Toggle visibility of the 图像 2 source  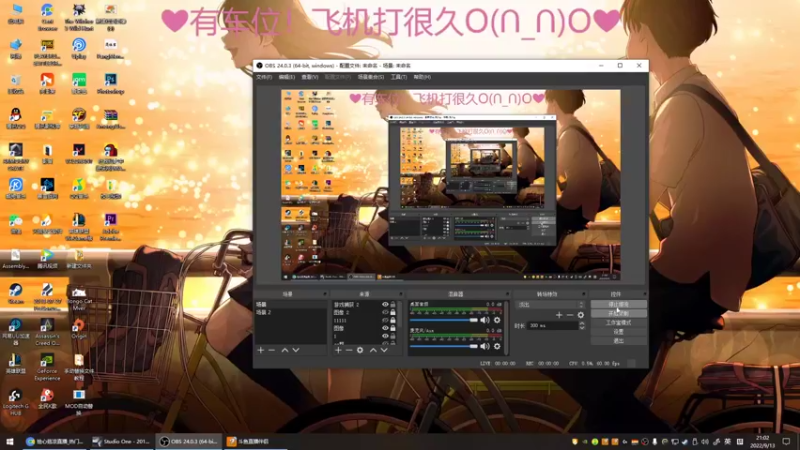click(385, 312)
